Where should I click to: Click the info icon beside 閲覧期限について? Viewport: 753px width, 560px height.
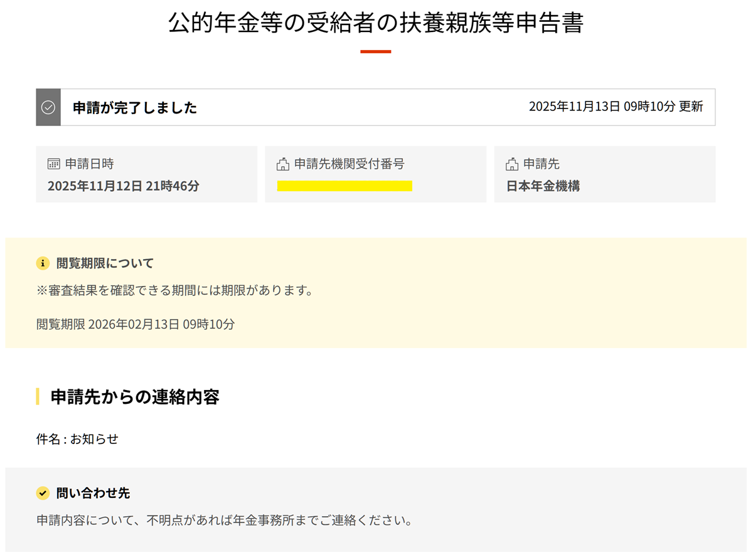(x=43, y=263)
